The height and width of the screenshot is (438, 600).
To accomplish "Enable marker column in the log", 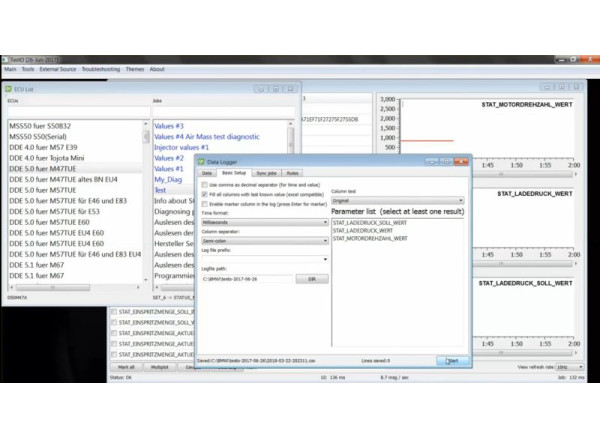I will pos(205,203).
